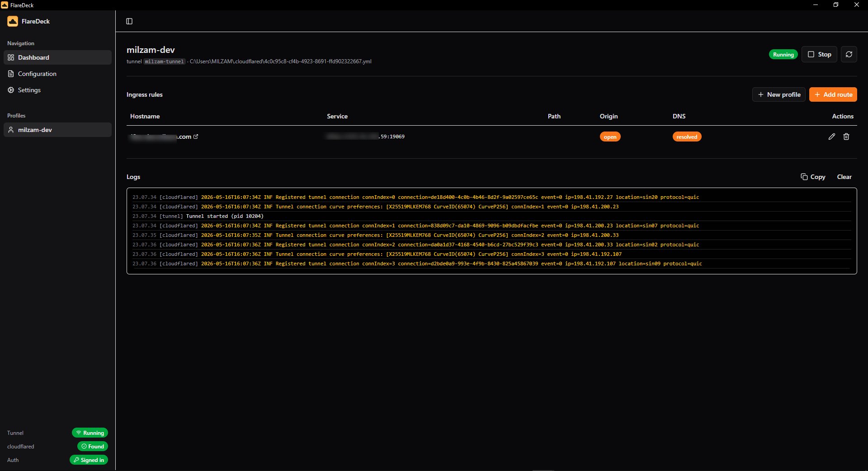Image resolution: width=868 pixels, height=471 pixels.
Task: Open the Configuration page
Action: point(57,74)
